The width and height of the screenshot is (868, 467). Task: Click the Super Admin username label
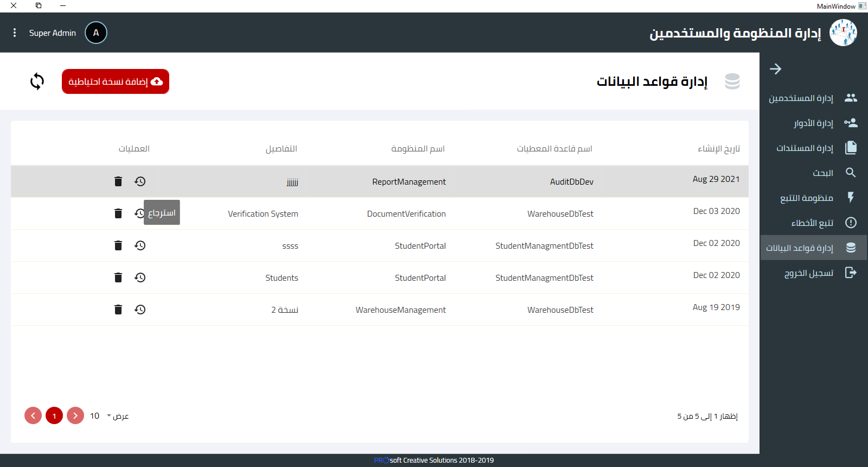point(53,33)
